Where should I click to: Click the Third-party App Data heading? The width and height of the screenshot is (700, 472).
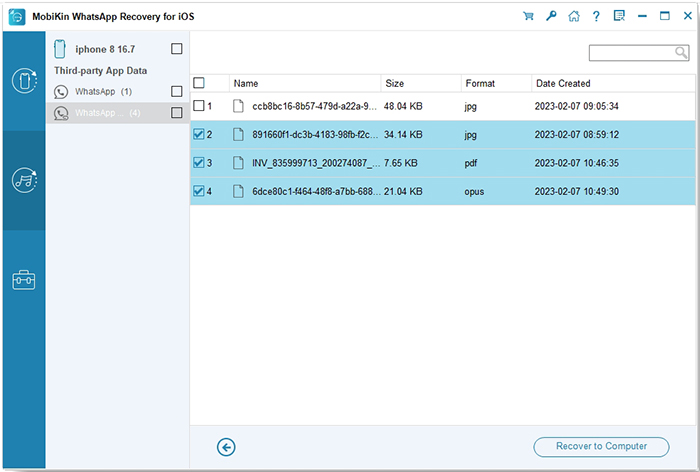[100, 71]
